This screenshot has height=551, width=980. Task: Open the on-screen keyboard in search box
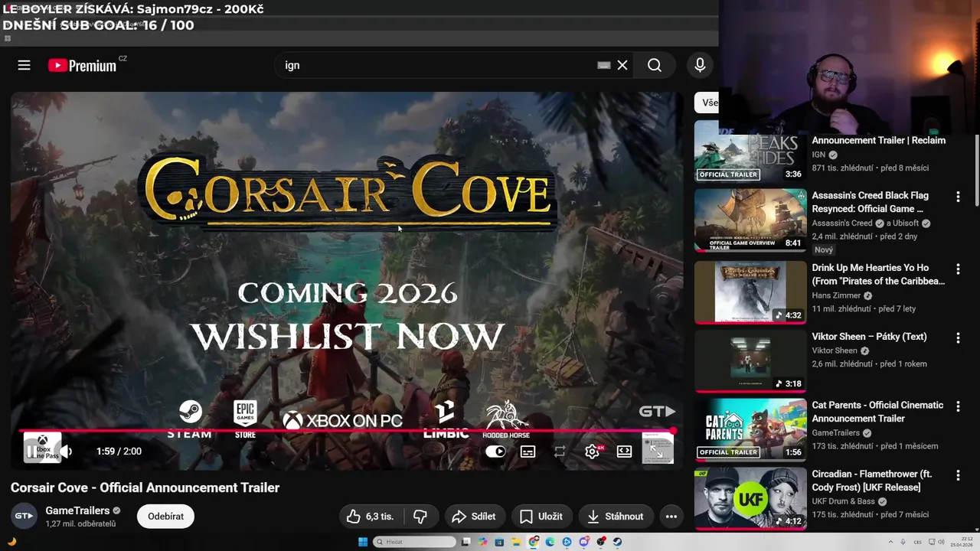click(x=604, y=65)
